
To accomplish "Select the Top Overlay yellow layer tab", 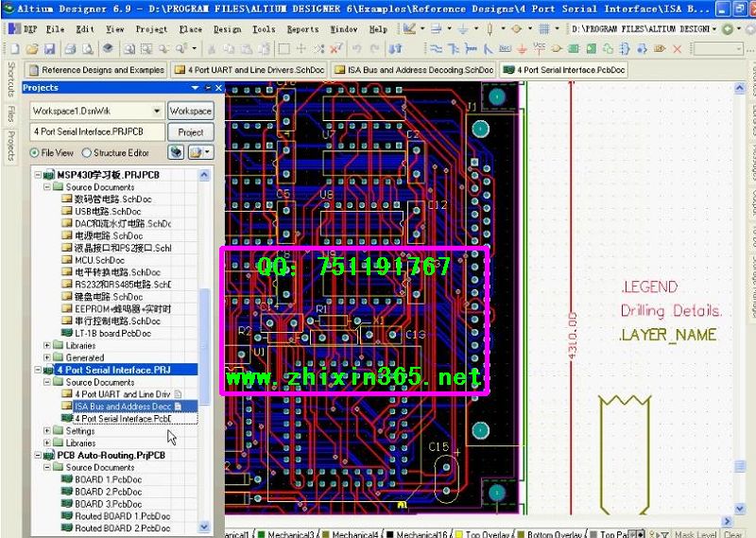I will coord(483,534).
